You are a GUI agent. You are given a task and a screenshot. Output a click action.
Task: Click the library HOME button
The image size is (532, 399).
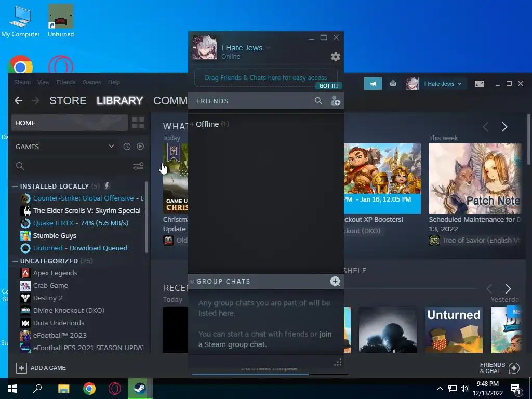point(70,123)
